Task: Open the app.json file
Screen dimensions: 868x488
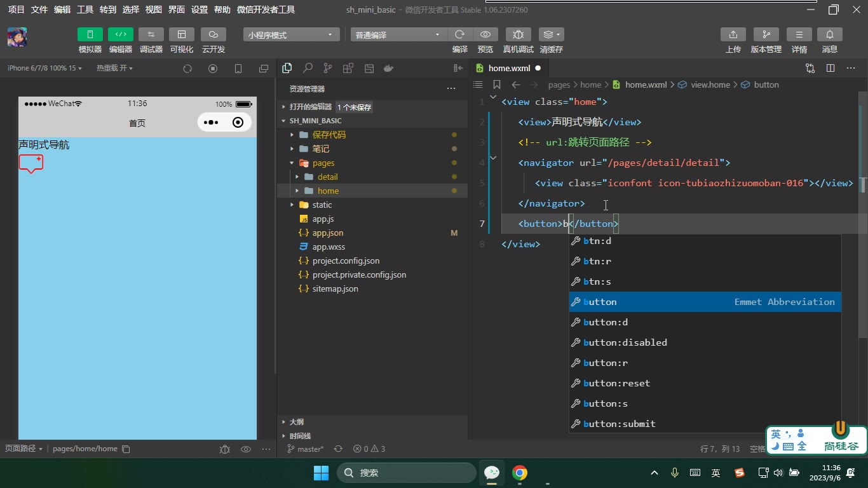Action: pyautogui.click(x=328, y=233)
